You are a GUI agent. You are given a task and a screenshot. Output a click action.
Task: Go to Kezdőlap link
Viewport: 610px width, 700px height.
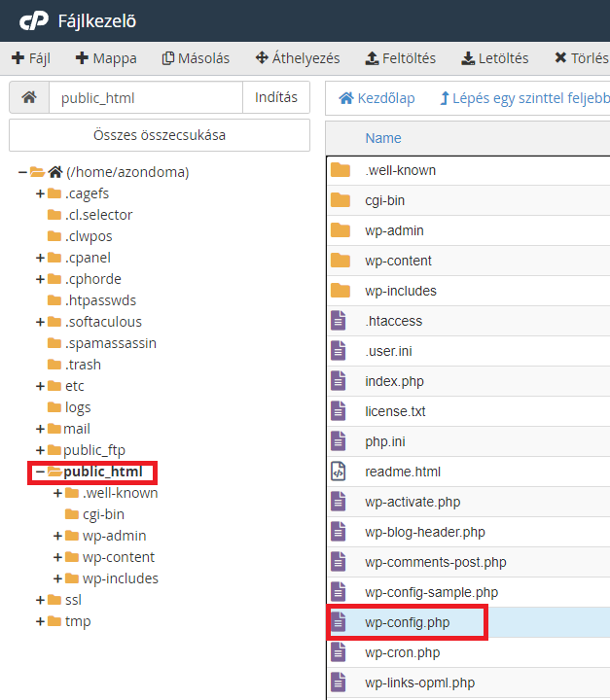377,98
